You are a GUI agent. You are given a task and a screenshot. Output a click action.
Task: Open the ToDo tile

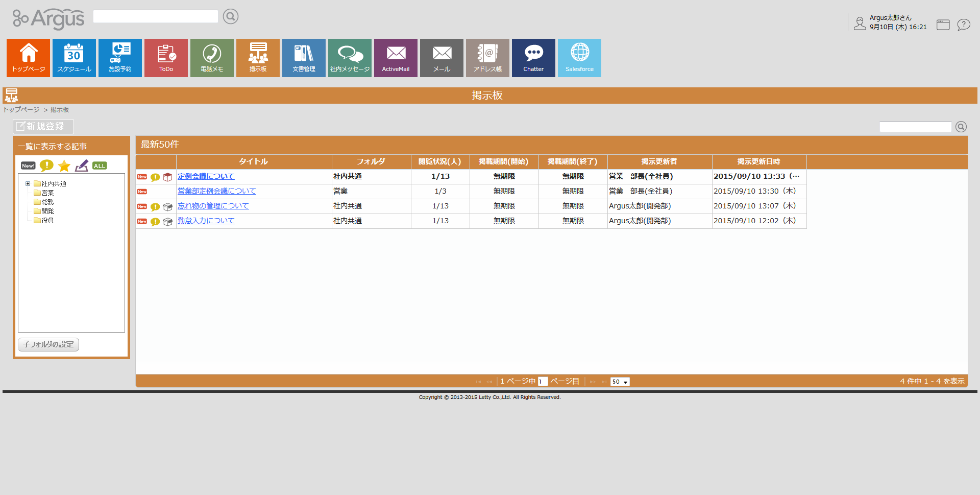click(x=166, y=58)
